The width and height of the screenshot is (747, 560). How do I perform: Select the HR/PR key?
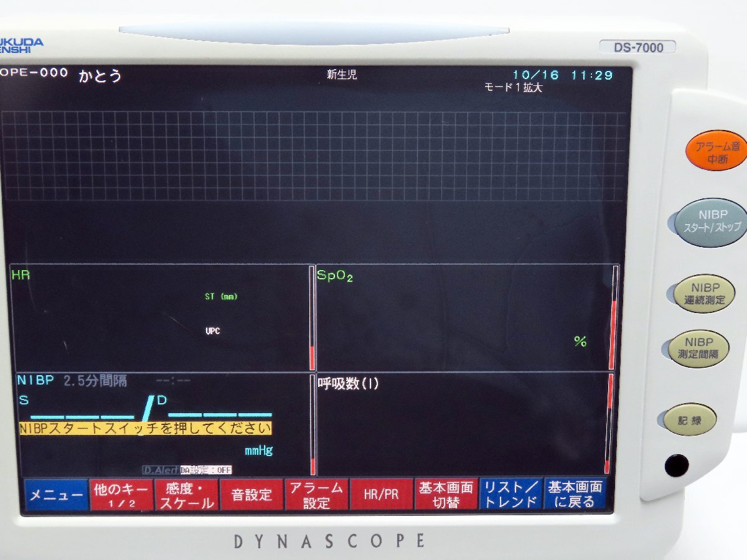click(x=381, y=495)
